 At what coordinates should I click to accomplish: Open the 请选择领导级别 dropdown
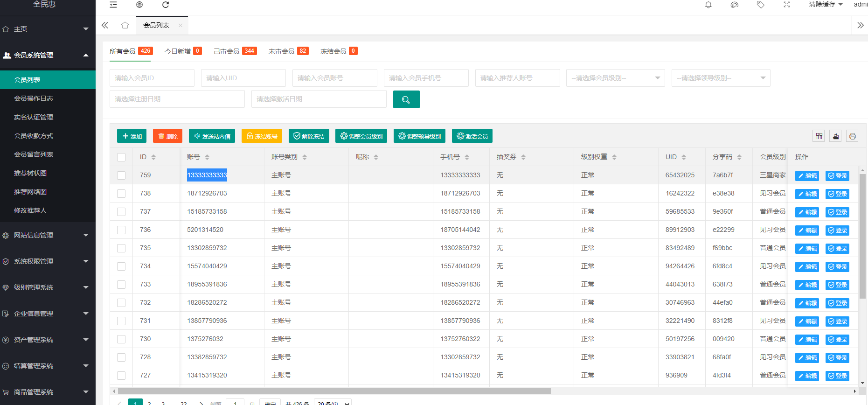point(721,78)
